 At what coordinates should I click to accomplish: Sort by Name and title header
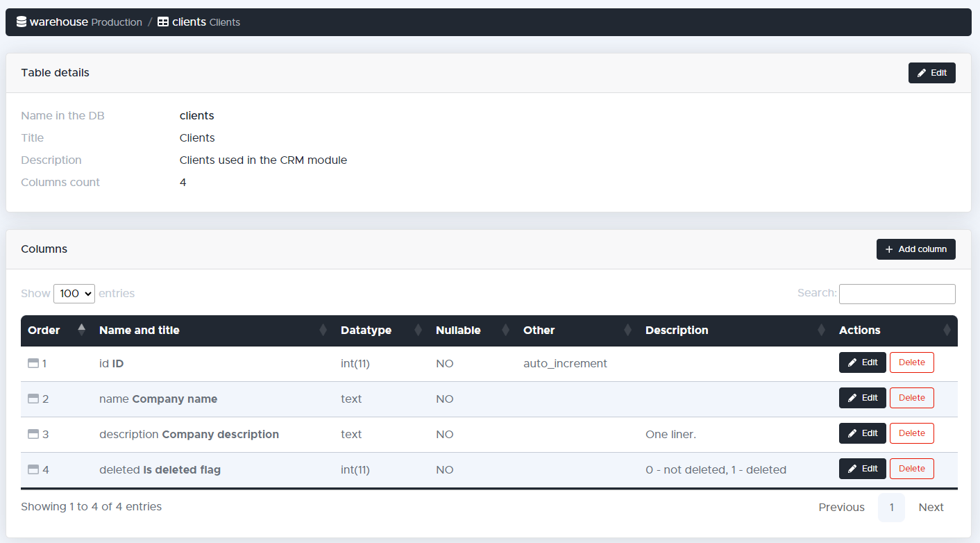(x=139, y=331)
